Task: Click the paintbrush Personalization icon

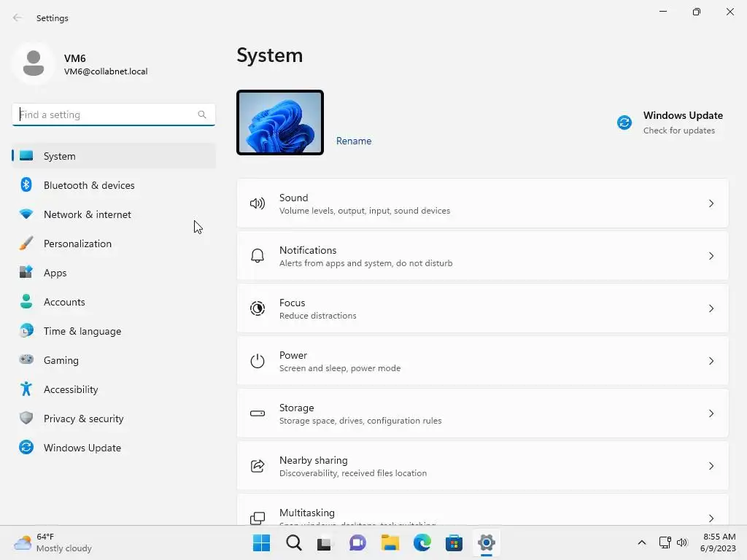Action: (26, 243)
